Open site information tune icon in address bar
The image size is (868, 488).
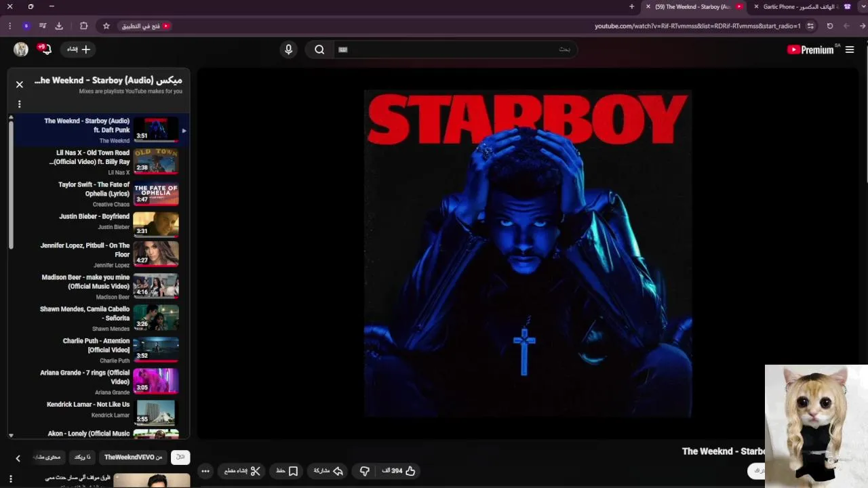810,26
